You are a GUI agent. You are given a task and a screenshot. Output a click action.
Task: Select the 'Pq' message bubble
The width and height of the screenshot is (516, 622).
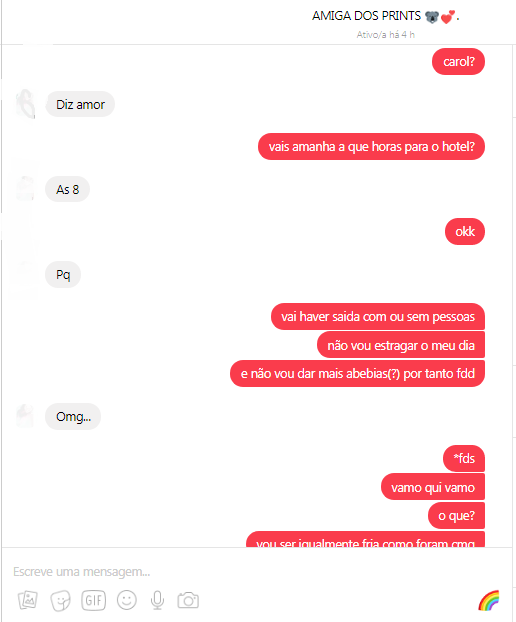coord(63,275)
